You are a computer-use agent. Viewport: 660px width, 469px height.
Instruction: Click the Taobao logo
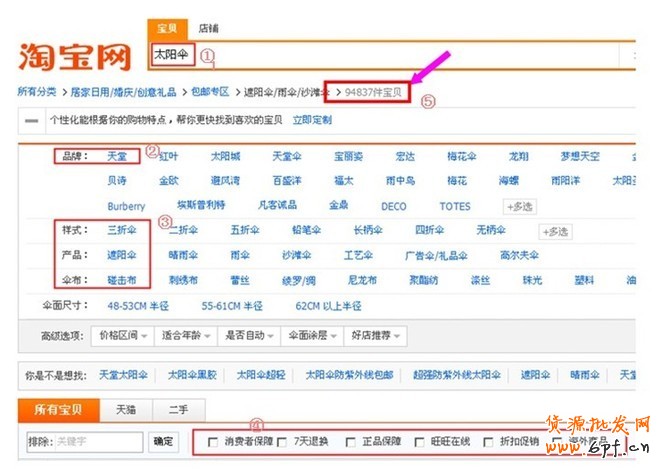[x=73, y=58]
